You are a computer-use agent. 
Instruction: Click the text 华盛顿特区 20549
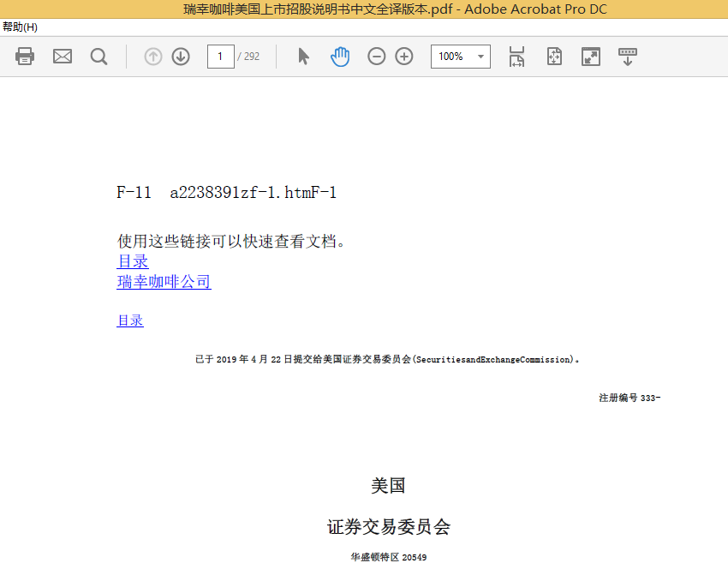pos(389,557)
